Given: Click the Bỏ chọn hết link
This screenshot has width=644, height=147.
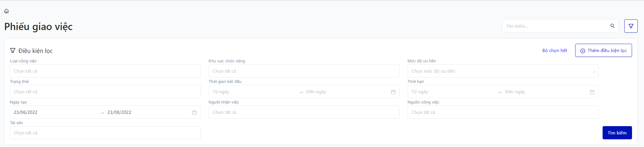Looking at the screenshot, I should pyautogui.click(x=555, y=51).
